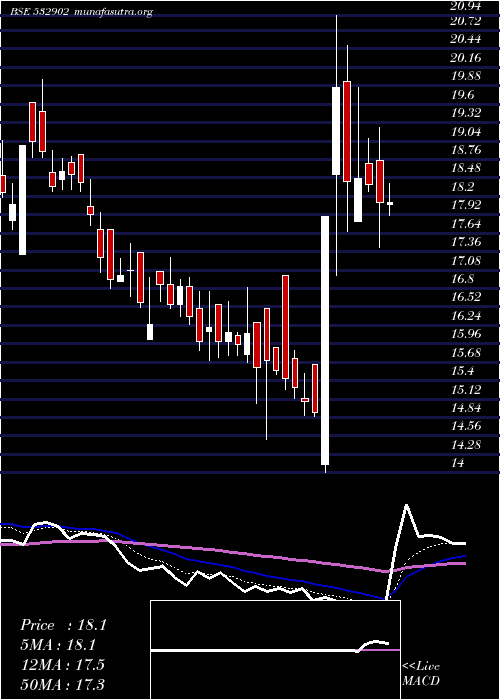The image size is (500, 700).
Task: Click the 20.16 price axis label
Action: (x=466, y=58)
